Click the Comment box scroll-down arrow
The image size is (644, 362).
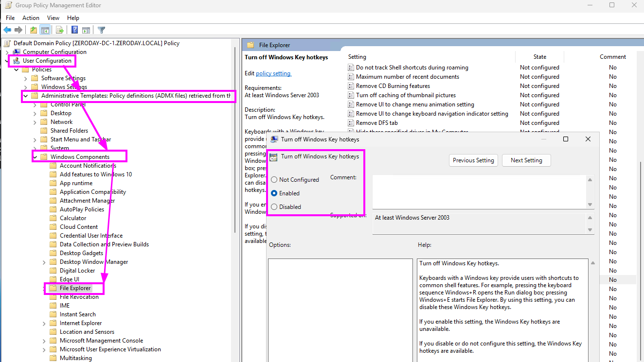pos(590,205)
